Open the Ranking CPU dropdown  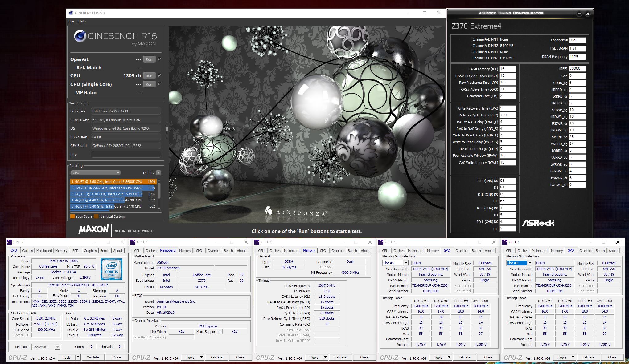(95, 173)
